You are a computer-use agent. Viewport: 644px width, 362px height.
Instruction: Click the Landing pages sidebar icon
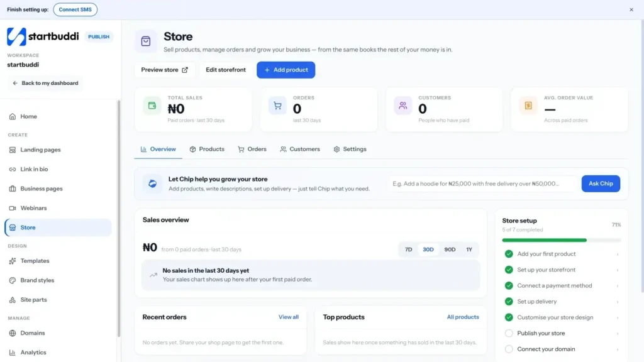13,150
